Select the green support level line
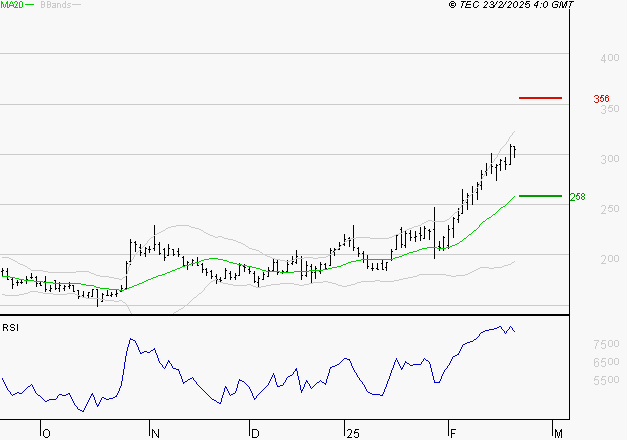The image size is (627, 440). click(x=540, y=196)
